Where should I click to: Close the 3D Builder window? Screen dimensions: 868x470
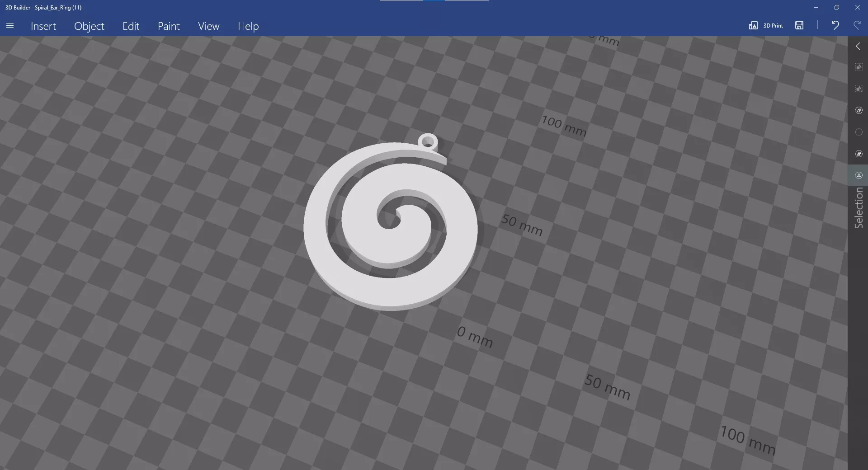coord(857,7)
